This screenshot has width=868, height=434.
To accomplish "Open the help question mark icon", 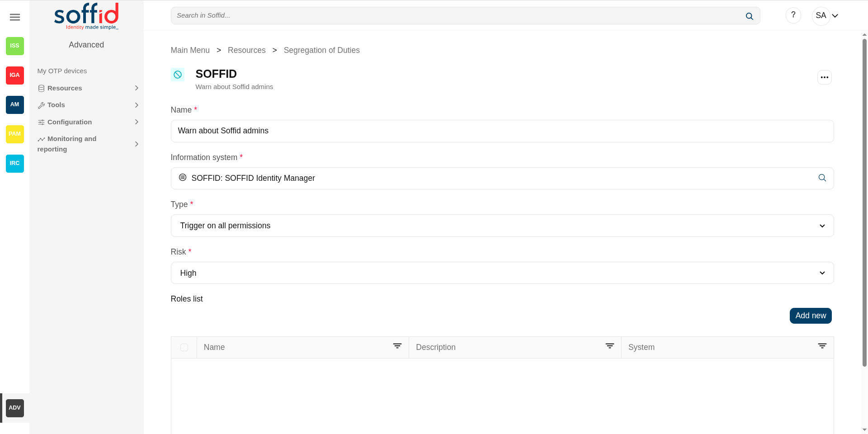I will [793, 15].
